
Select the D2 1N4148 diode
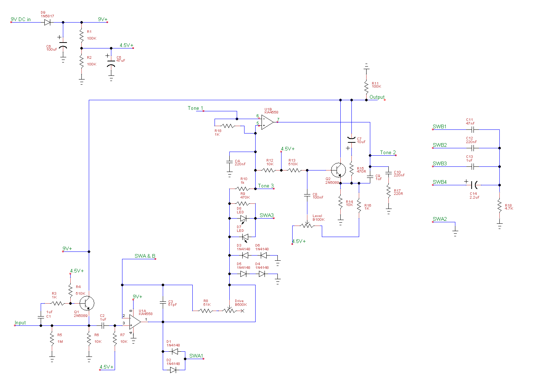(173, 370)
